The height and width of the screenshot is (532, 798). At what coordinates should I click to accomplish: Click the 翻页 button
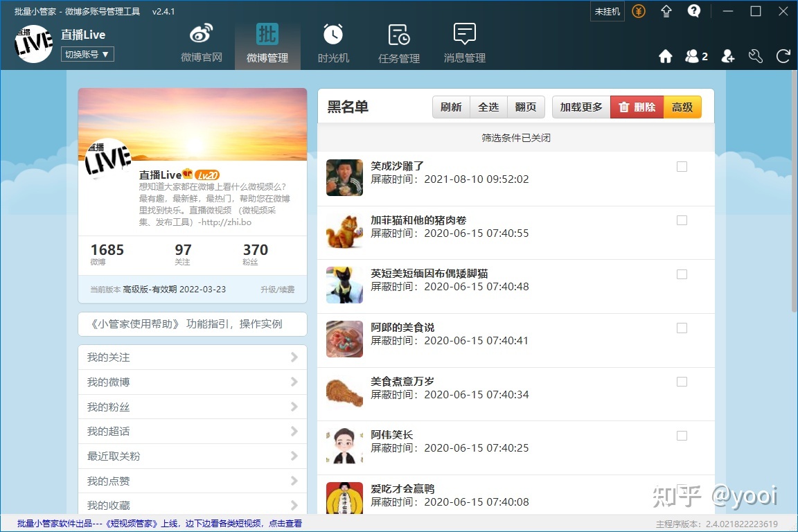click(x=526, y=107)
